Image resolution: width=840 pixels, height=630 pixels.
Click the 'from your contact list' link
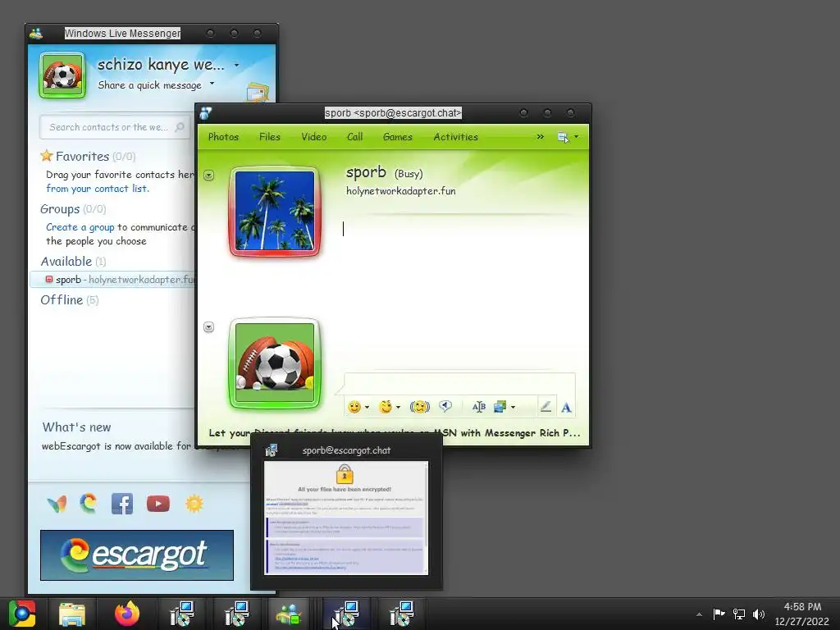[98, 189]
